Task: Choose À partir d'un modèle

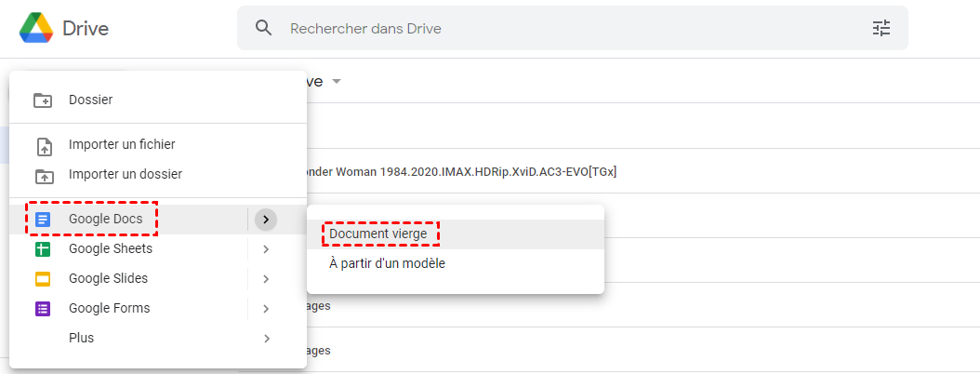Action: (387, 264)
